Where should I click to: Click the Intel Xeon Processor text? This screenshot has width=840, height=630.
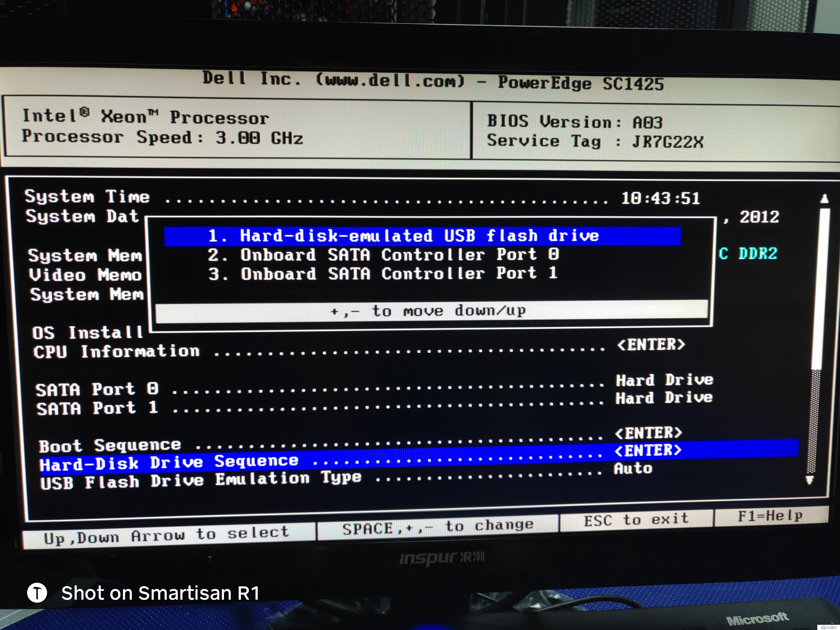tap(146, 117)
